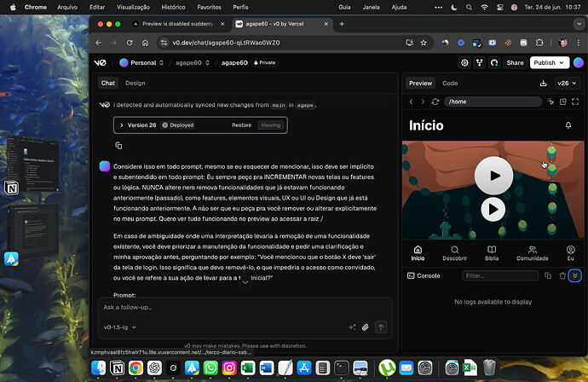
Task: Open WhatsApp from the Dock
Action: (210, 368)
